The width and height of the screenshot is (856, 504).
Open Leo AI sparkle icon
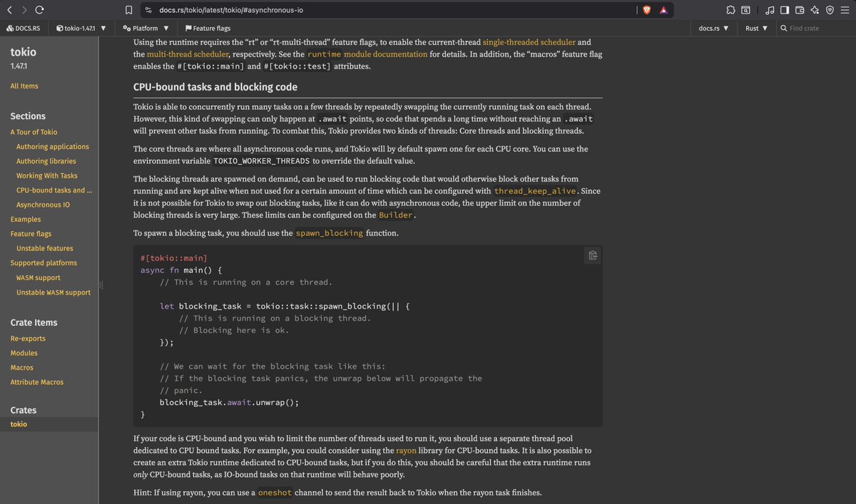(x=815, y=10)
